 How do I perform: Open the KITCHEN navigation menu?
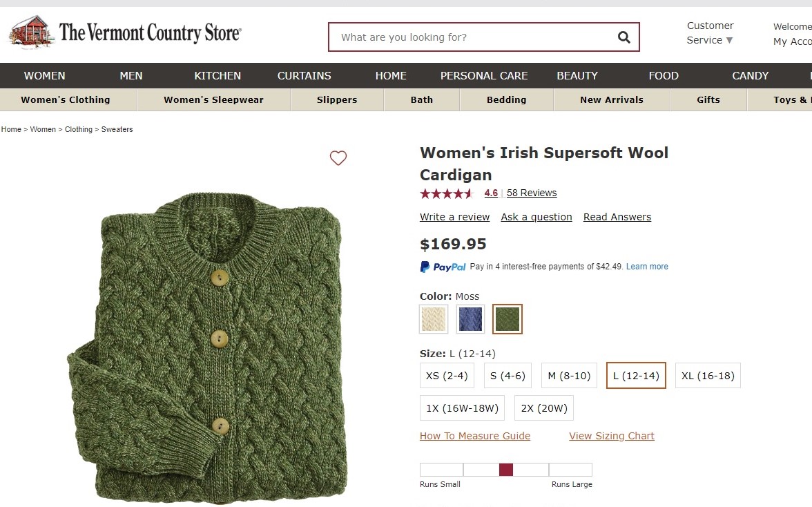[x=217, y=76]
